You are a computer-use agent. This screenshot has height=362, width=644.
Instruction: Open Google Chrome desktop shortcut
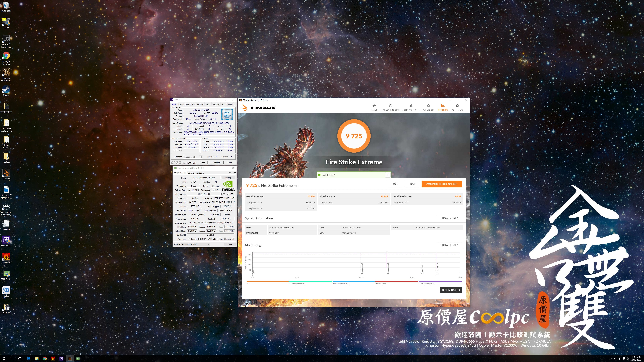pos(6,58)
